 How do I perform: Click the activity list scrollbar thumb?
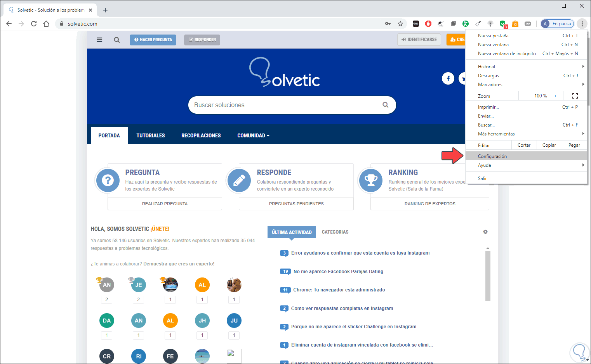[488, 276]
